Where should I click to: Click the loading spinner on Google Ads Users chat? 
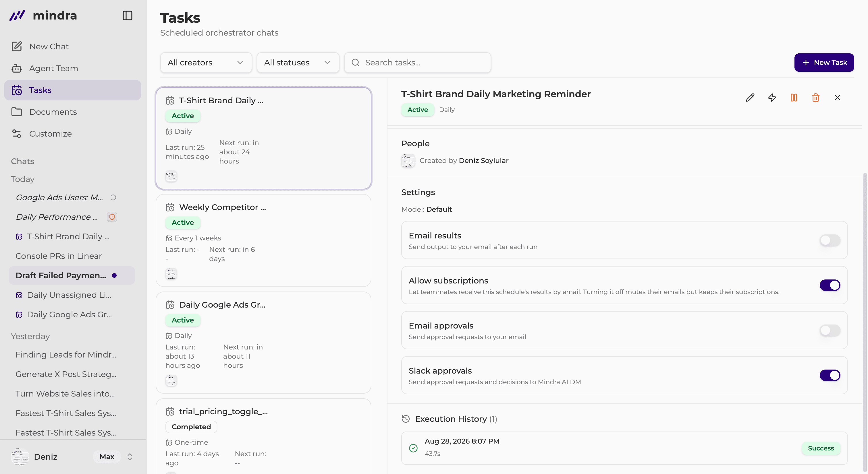click(x=113, y=197)
